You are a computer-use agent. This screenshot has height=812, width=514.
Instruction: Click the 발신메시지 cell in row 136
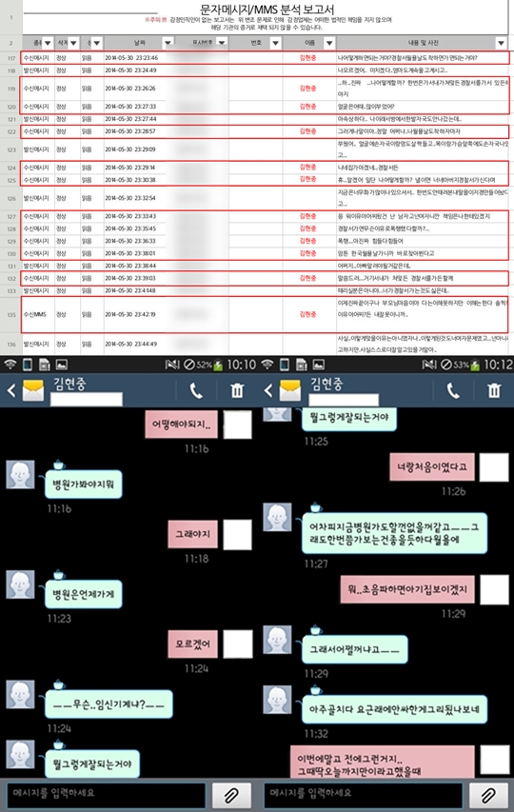coord(36,344)
